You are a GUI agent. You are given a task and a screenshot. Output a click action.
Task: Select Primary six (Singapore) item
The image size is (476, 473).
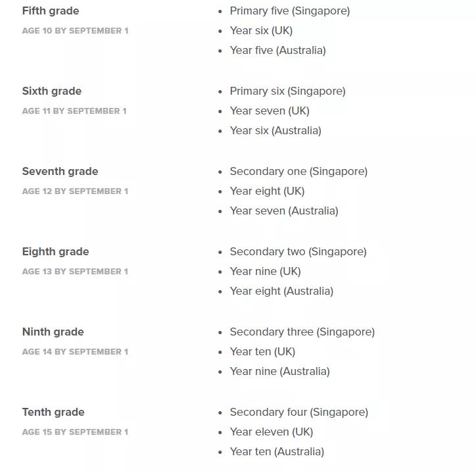287,91
